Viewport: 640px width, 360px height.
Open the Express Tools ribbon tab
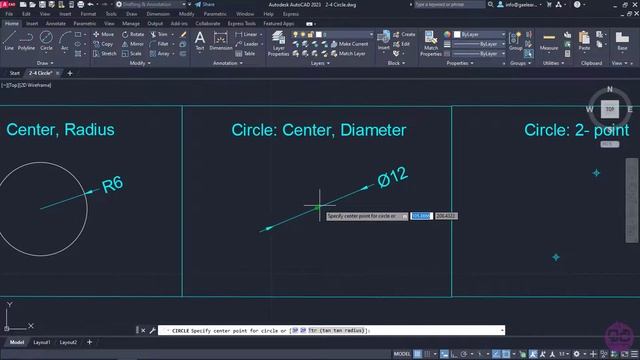[242, 24]
